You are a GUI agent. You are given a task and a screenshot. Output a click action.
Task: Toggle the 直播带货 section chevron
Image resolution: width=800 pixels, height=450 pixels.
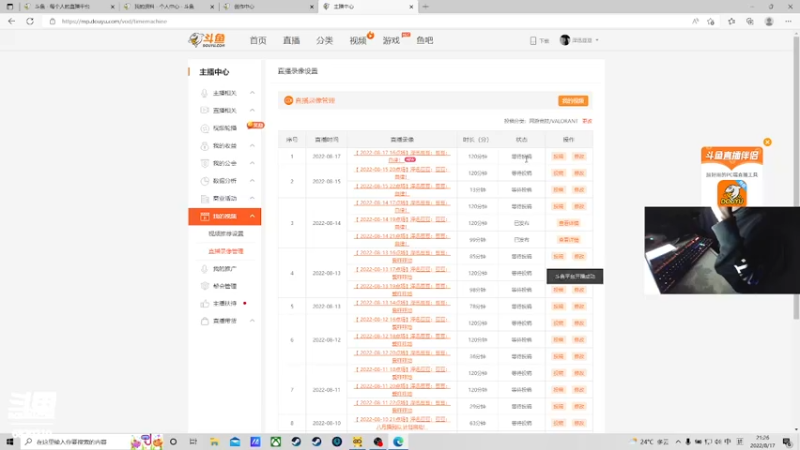point(252,321)
